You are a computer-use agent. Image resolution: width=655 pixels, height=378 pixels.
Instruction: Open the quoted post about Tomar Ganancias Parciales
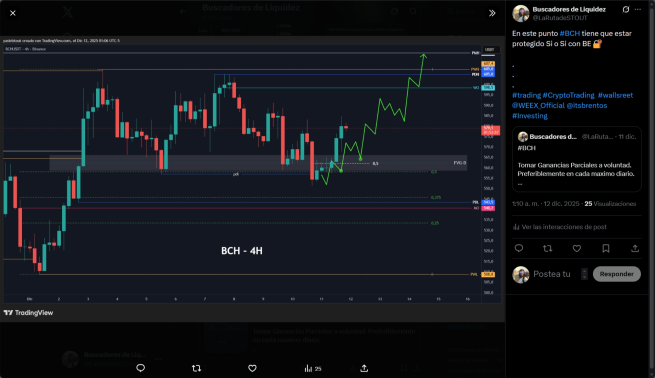click(577, 159)
